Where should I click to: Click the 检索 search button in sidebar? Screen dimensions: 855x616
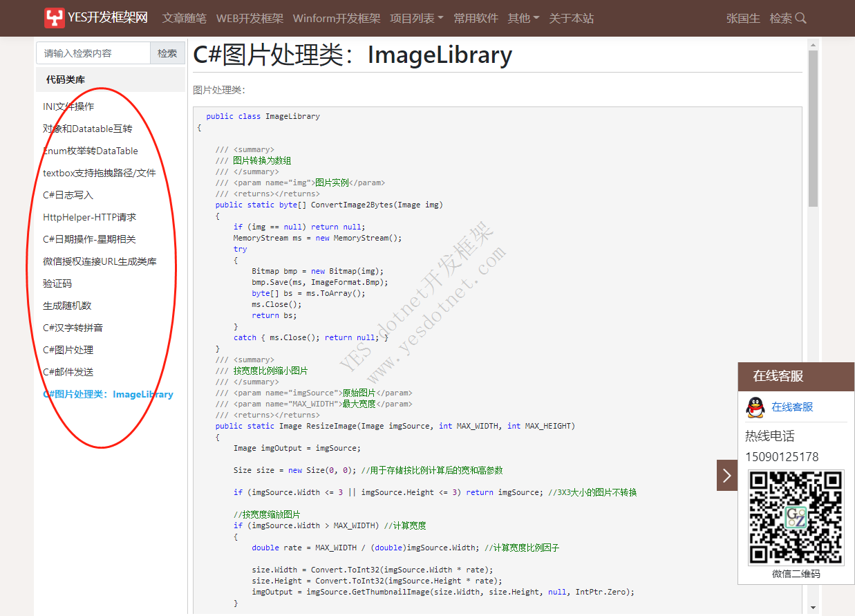pos(167,53)
